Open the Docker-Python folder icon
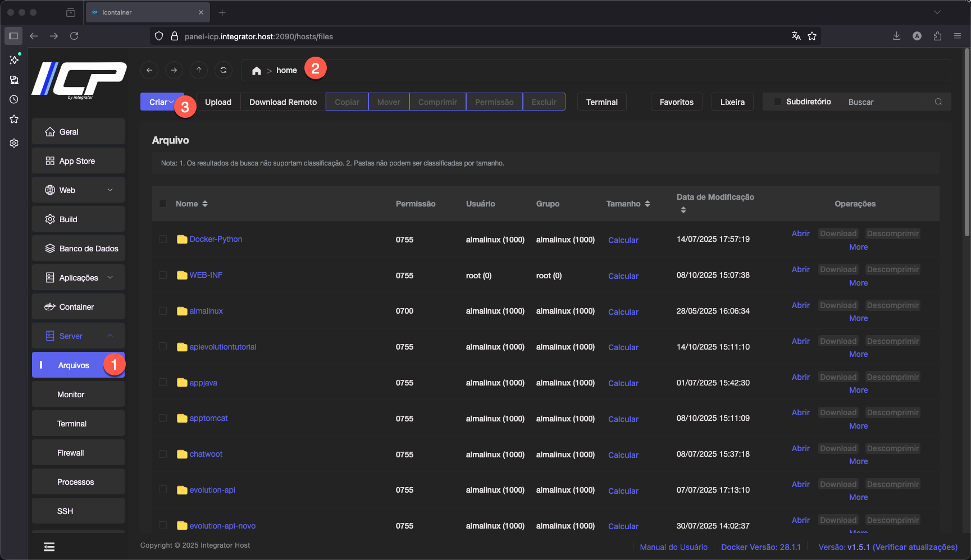The height and width of the screenshot is (560, 971). click(182, 240)
